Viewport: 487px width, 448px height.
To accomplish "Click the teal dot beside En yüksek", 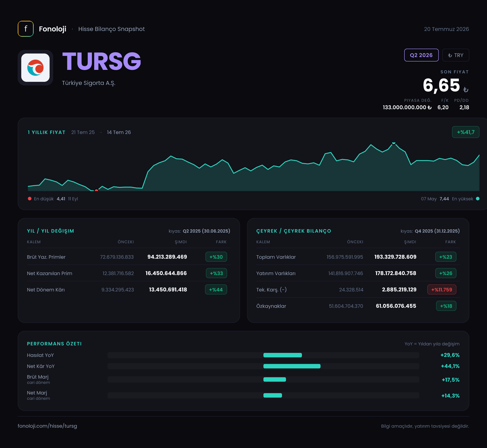I will point(477,199).
